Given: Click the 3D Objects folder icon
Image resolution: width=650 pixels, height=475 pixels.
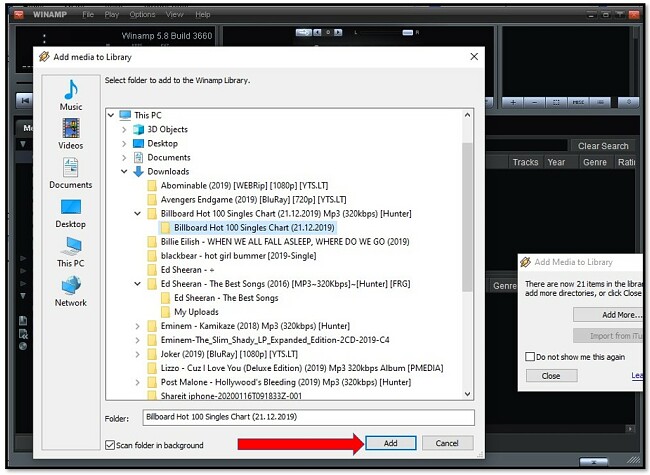Looking at the screenshot, I should (138, 129).
